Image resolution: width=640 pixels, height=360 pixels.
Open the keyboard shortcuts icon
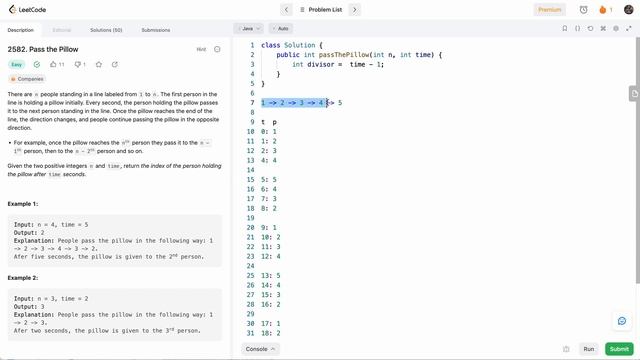[603, 29]
